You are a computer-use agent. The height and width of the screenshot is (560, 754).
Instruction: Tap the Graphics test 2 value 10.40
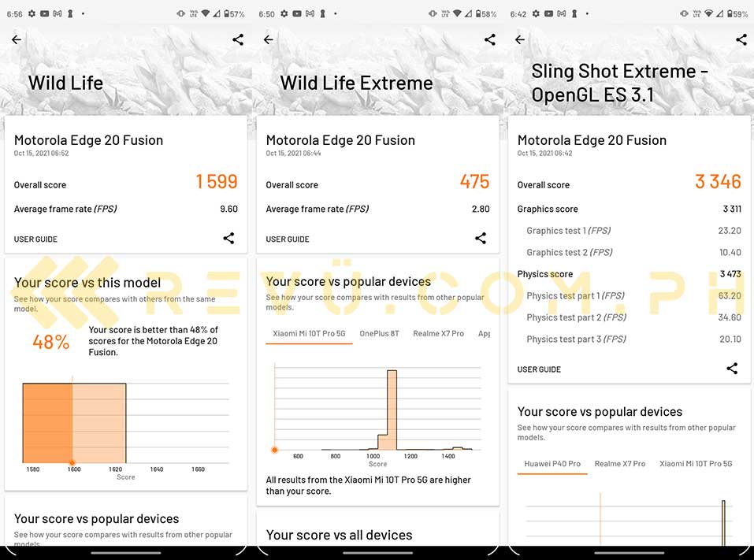pos(730,252)
